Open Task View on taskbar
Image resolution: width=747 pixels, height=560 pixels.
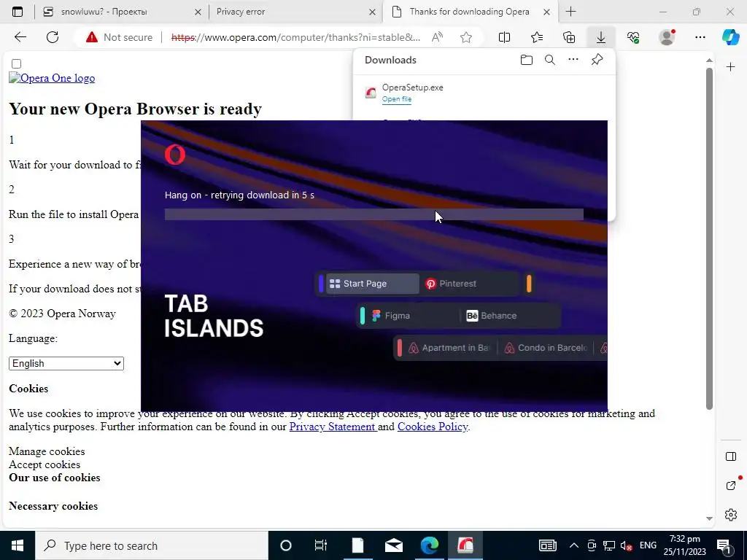(x=321, y=545)
